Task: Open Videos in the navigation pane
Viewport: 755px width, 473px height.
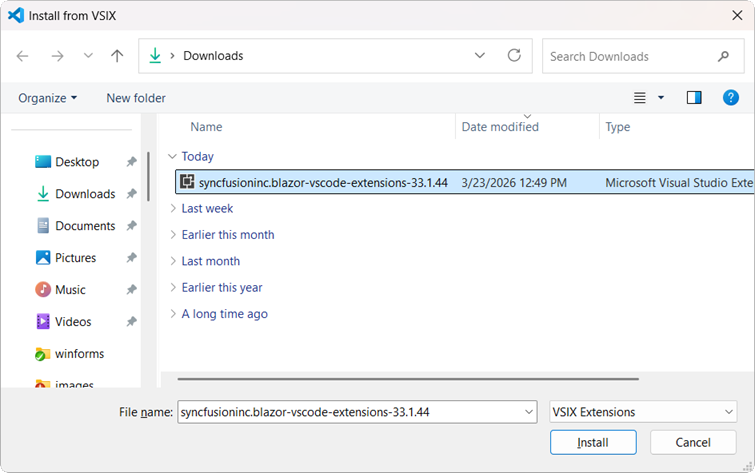Action: click(x=64, y=321)
